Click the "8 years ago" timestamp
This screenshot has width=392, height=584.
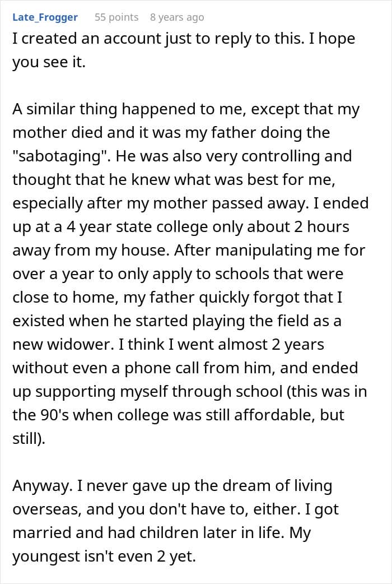[x=177, y=17]
